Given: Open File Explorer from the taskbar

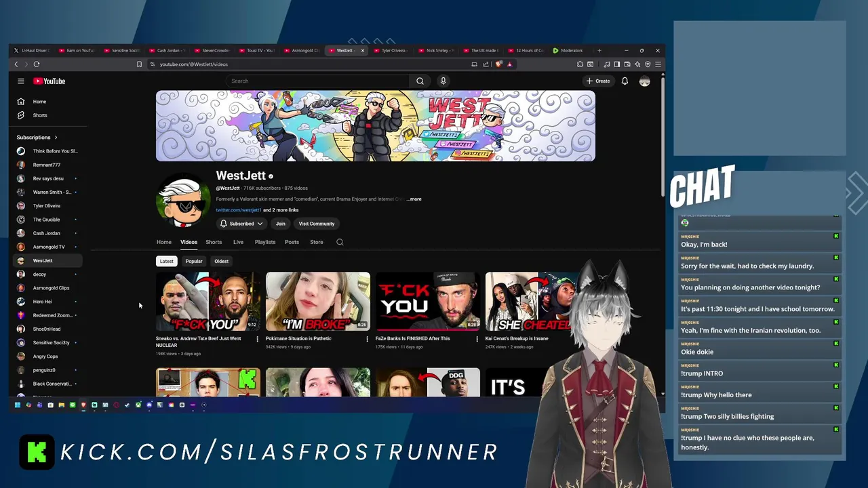Looking at the screenshot, I should pyautogui.click(x=62, y=405).
